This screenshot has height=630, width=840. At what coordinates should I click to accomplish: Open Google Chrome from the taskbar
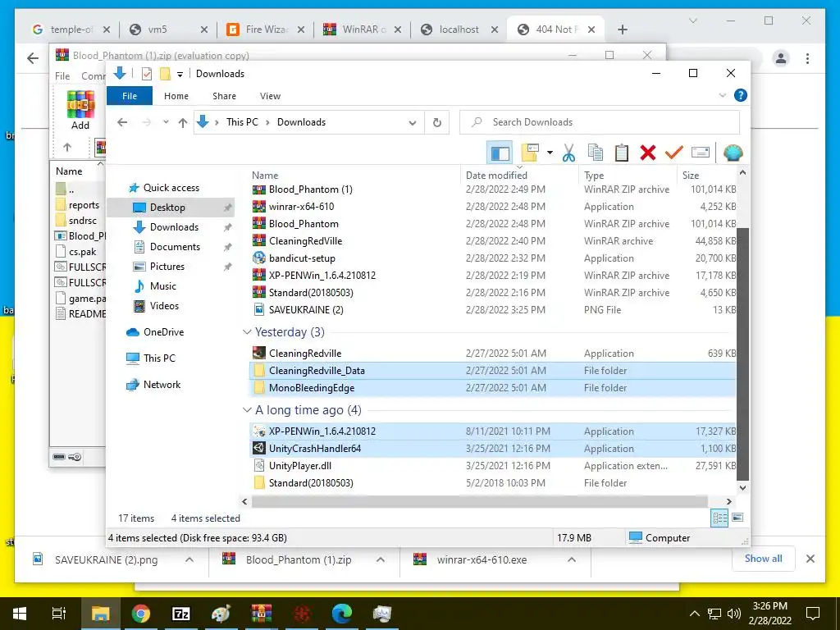point(141,614)
